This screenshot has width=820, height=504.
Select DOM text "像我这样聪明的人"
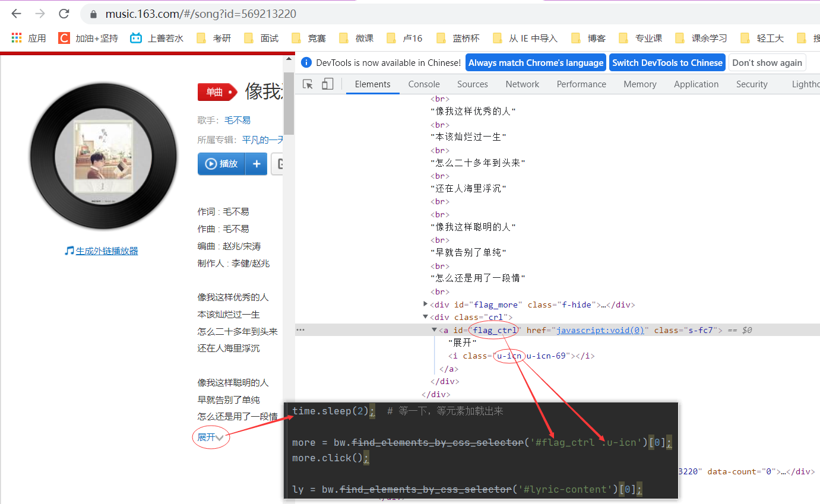point(473,227)
